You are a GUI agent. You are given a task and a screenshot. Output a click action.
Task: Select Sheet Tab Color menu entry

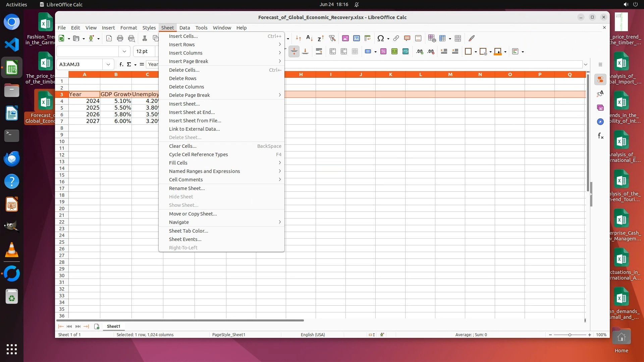point(189,231)
